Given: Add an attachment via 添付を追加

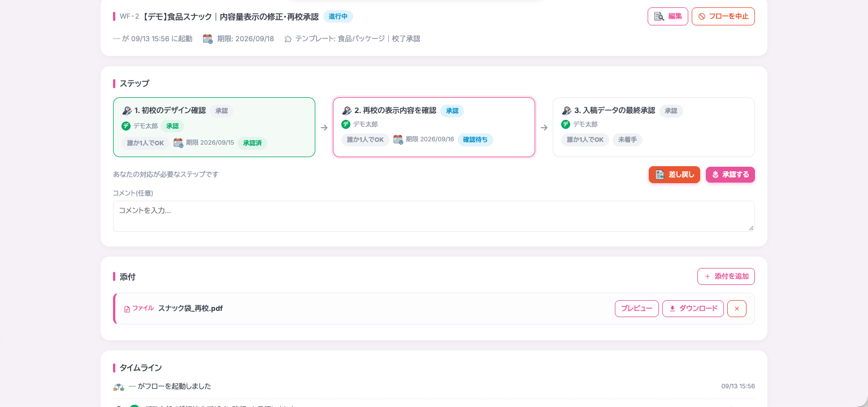Looking at the screenshot, I should tap(726, 276).
